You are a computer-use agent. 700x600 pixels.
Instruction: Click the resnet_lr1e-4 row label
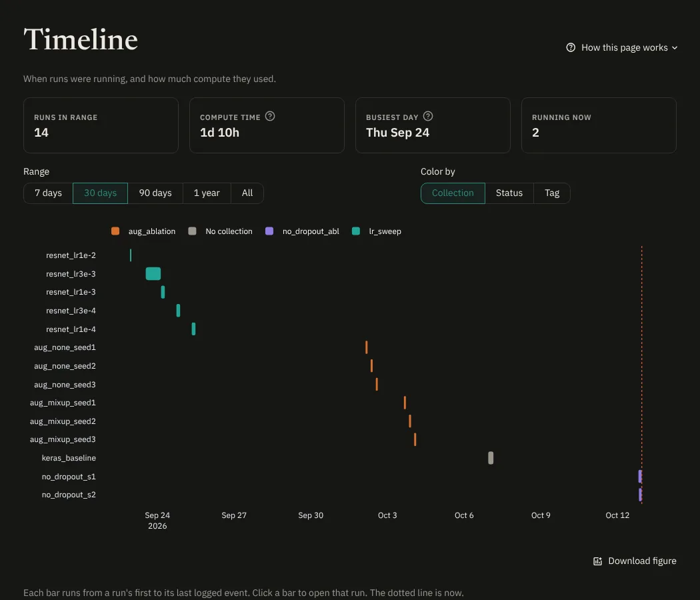point(71,329)
